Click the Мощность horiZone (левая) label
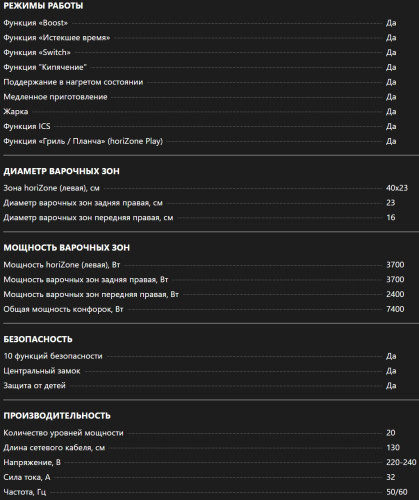Screen dimensions: 419x500 (62, 265)
